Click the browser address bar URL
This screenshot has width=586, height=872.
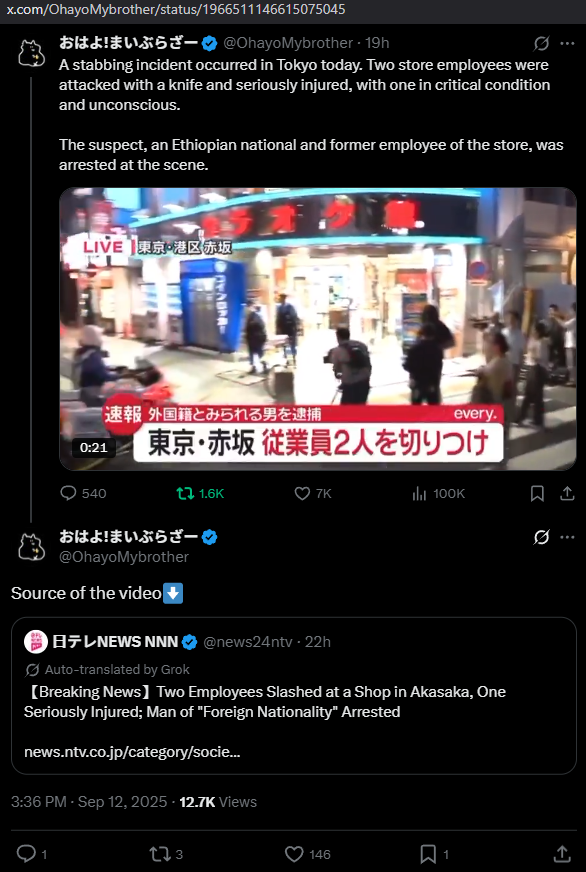(176, 9)
